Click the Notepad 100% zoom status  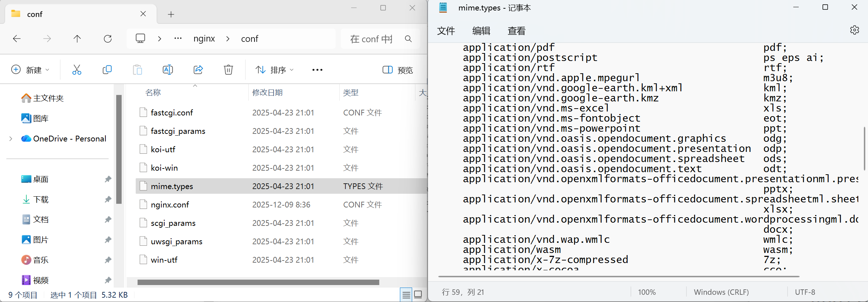[x=647, y=292]
